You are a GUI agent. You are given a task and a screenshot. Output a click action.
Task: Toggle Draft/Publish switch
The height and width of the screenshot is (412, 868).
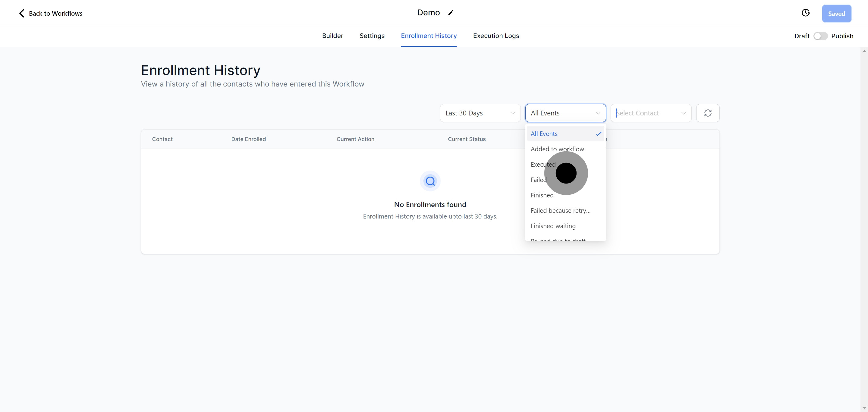pyautogui.click(x=820, y=36)
